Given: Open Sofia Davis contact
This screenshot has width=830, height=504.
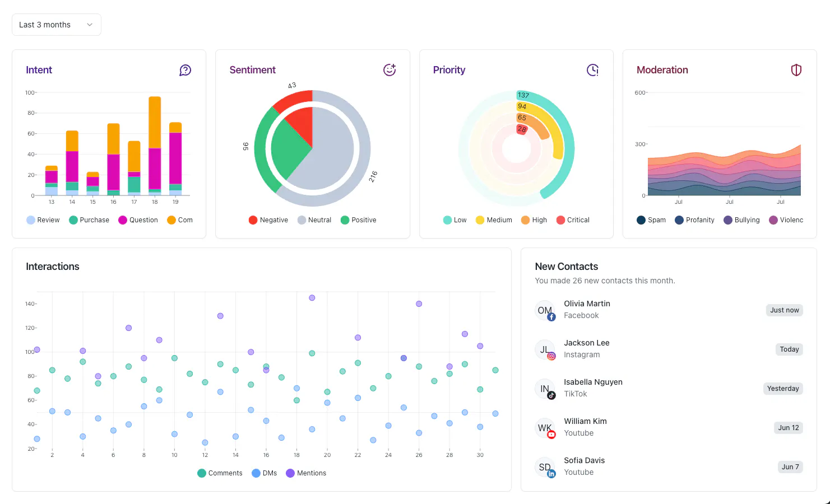Looking at the screenshot, I should pyautogui.click(x=669, y=466).
